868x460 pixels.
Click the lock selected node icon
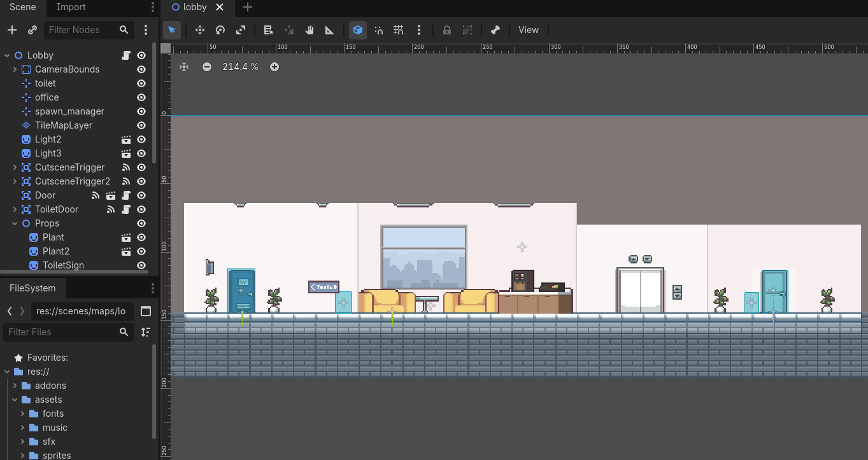click(446, 30)
